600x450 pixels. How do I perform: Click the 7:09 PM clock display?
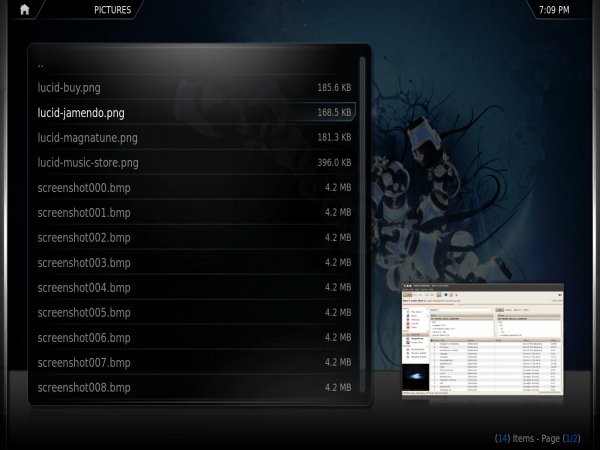552,10
